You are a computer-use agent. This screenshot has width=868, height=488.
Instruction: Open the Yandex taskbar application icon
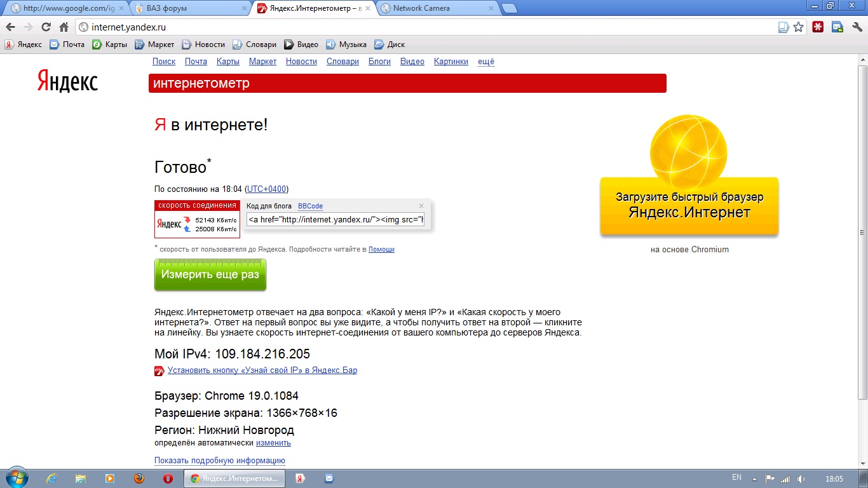[x=301, y=478]
